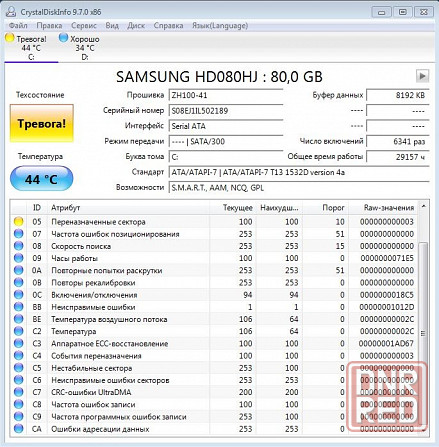The width and height of the screenshot is (439, 447).
Task: Click the Стандарт field ATA/ATAPI-7
Action: [299, 172]
